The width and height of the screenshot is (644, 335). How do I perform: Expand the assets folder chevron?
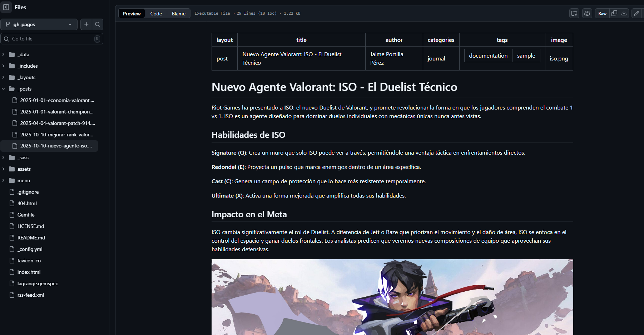pos(4,169)
